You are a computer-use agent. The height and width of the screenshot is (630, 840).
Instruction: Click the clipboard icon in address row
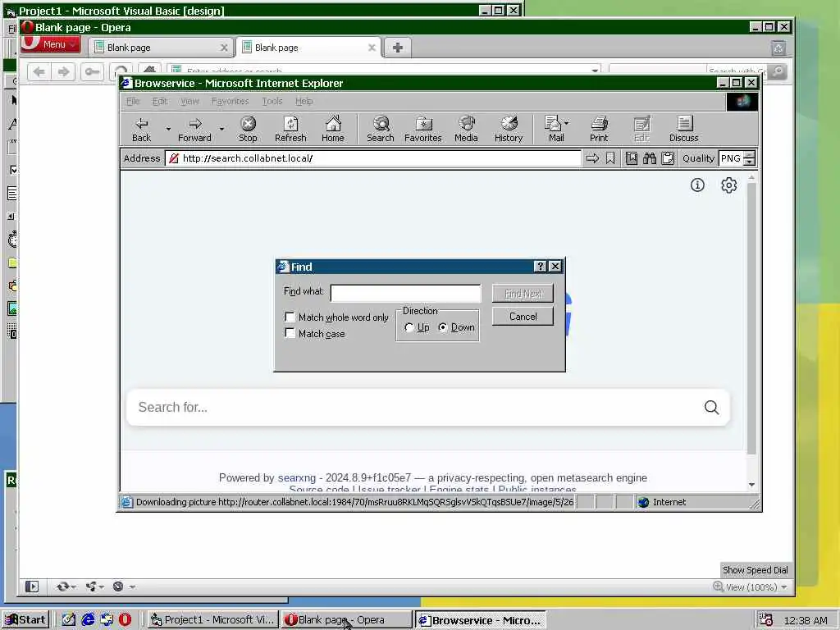(668, 158)
